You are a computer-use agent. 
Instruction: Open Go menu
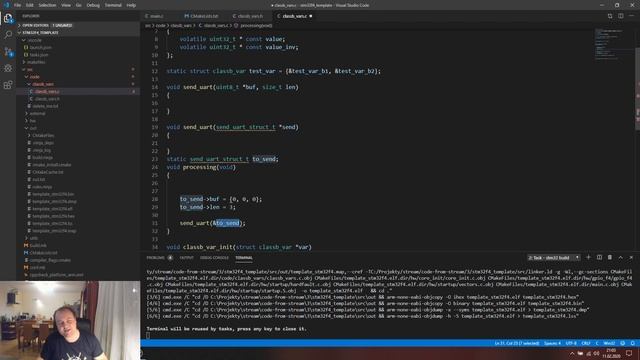[79, 5]
